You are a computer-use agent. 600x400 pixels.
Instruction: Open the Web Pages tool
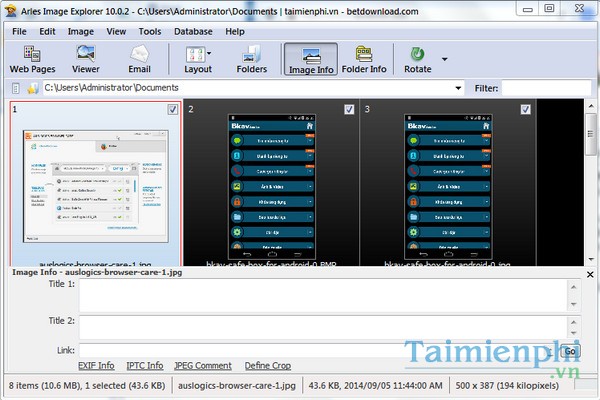coord(33,59)
